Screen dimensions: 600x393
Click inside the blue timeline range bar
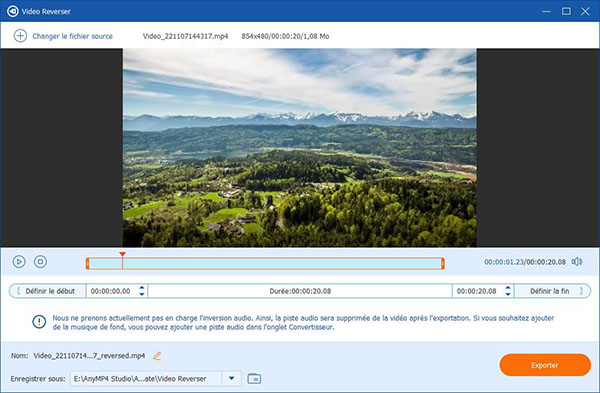click(265, 263)
